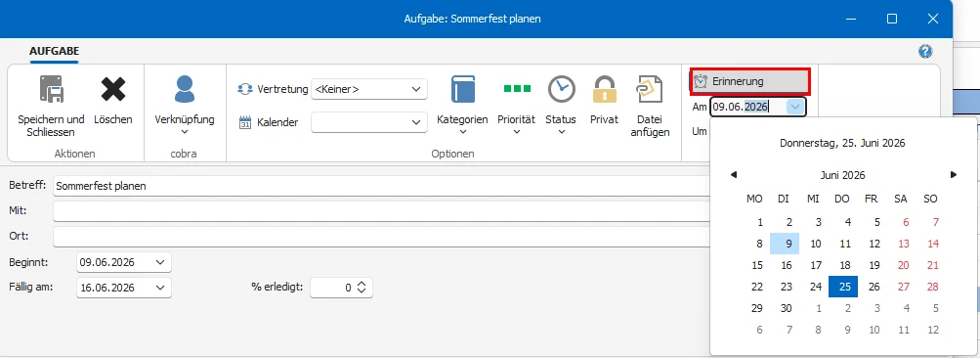The height and width of the screenshot is (358, 980).
Task: Maximize the Aufgabe window
Action: (x=892, y=19)
